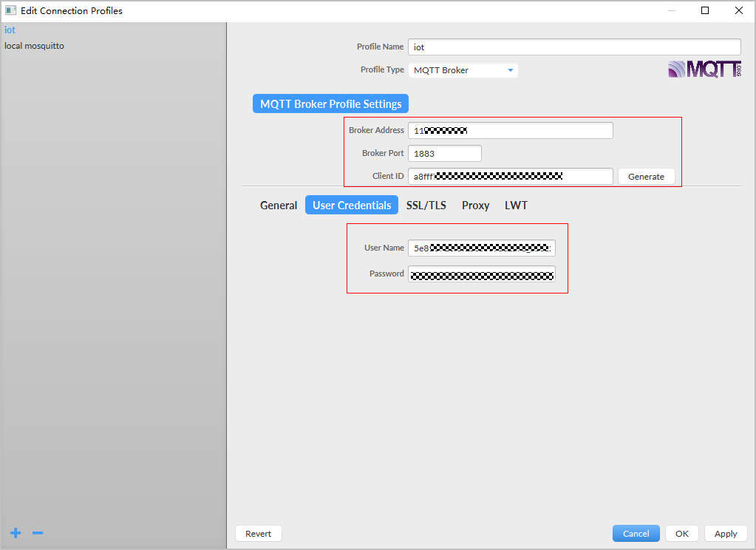The image size is (756, 550).
Task: Open the LWT tab
Action: click(x=516, y=205)
